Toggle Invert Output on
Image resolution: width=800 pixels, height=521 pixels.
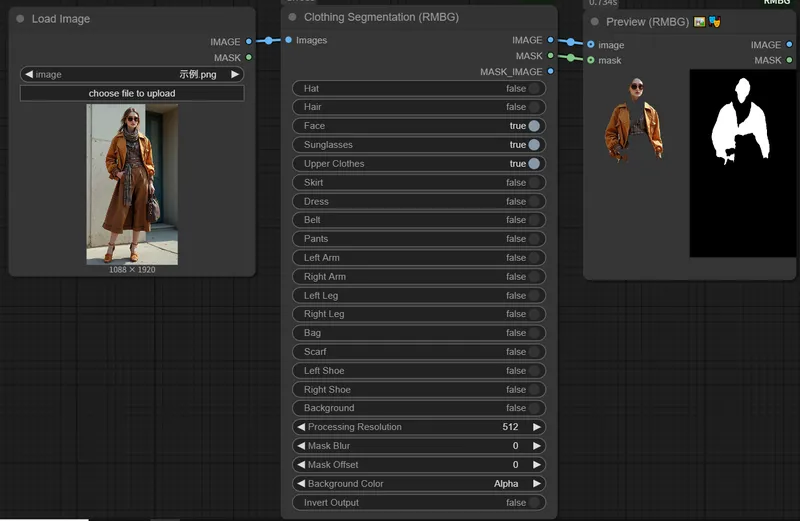[534, 503]
